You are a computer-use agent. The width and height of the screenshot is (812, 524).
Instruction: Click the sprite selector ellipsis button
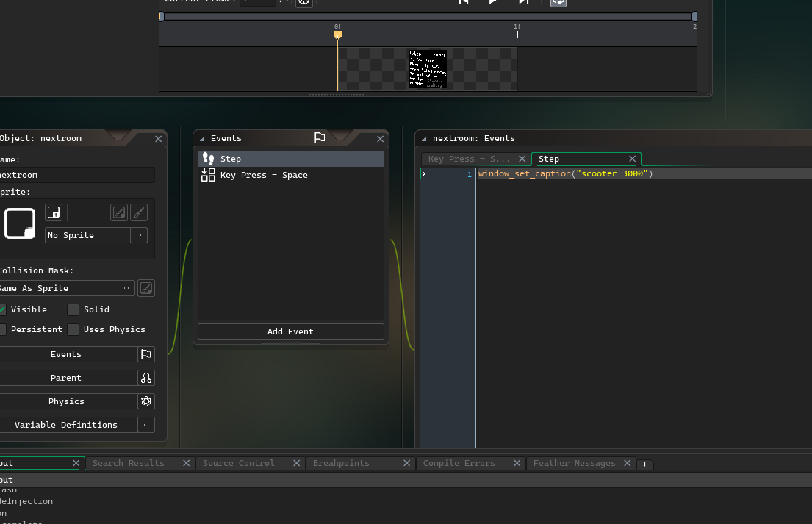pos(139,235)
